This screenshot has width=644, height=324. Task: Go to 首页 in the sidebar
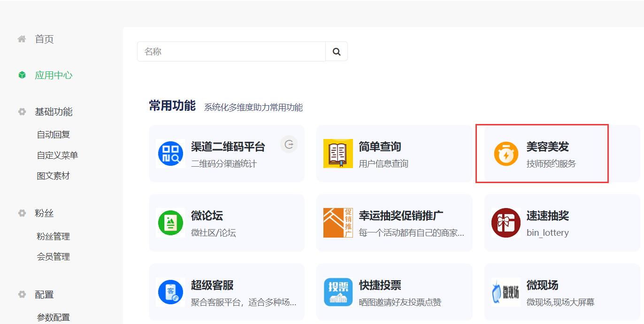(x=44, y=39)
